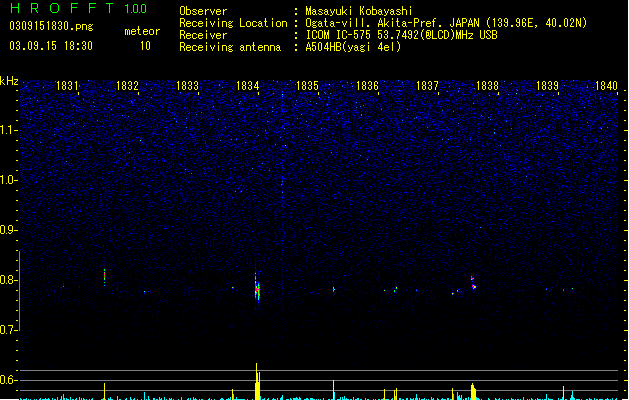The image size is (629, 400).
Task: Click the meteor count value 10
Action: (145, 46)
